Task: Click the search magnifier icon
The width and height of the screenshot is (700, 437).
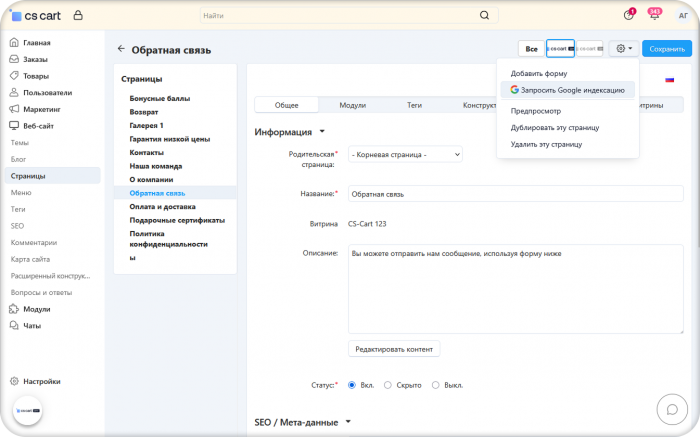Action: pos(484,16)
